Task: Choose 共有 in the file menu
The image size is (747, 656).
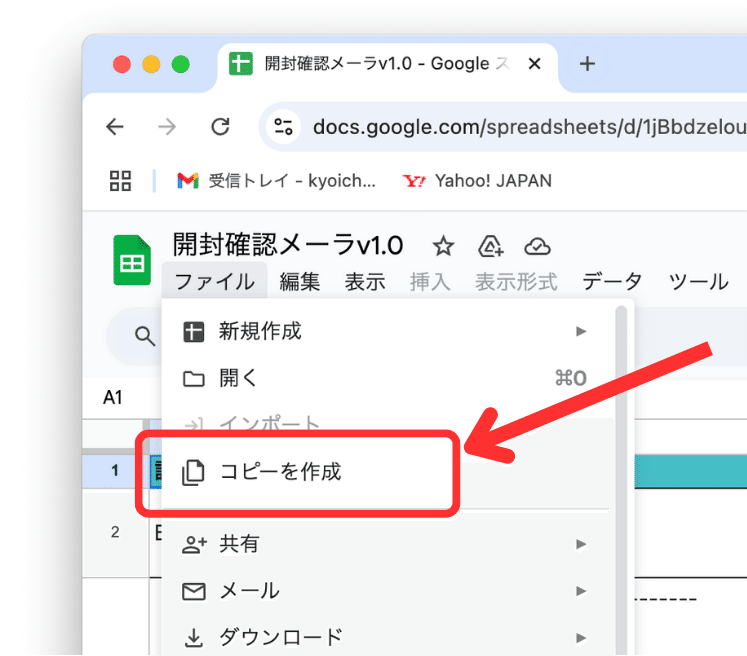Action: [387, 544]
